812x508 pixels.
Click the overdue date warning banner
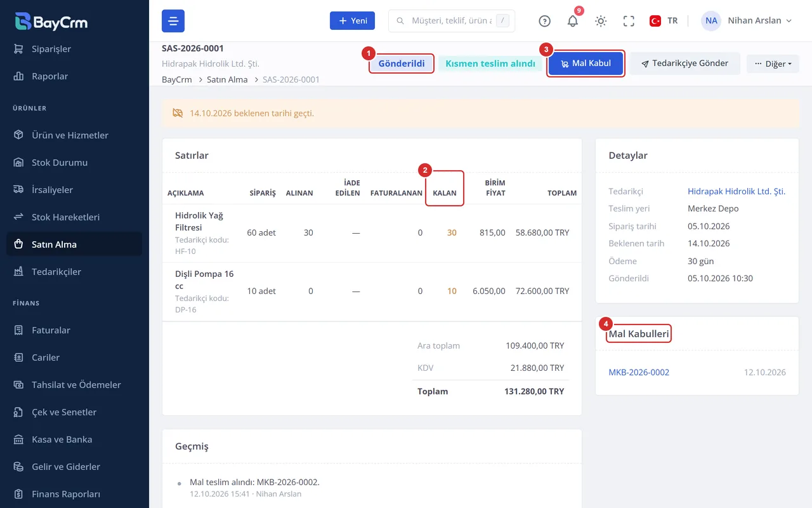click(x=480, y=113)
